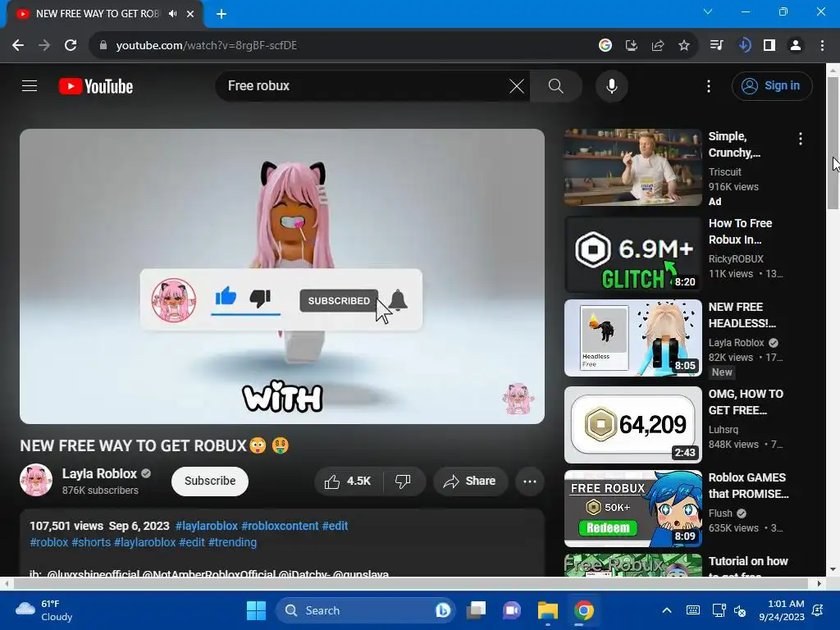Open Triscuit ad thumbnail
840x630 pixels.
point(632,167)
